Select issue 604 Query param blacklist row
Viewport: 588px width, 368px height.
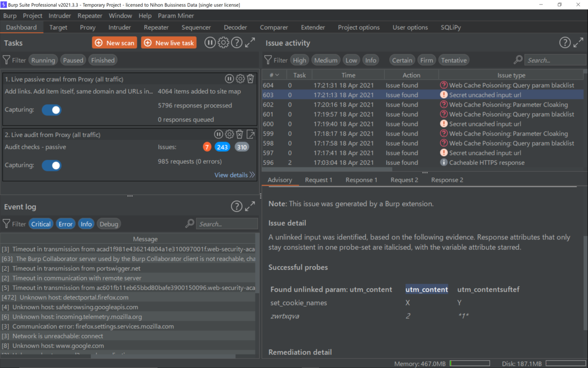(422, 85)
